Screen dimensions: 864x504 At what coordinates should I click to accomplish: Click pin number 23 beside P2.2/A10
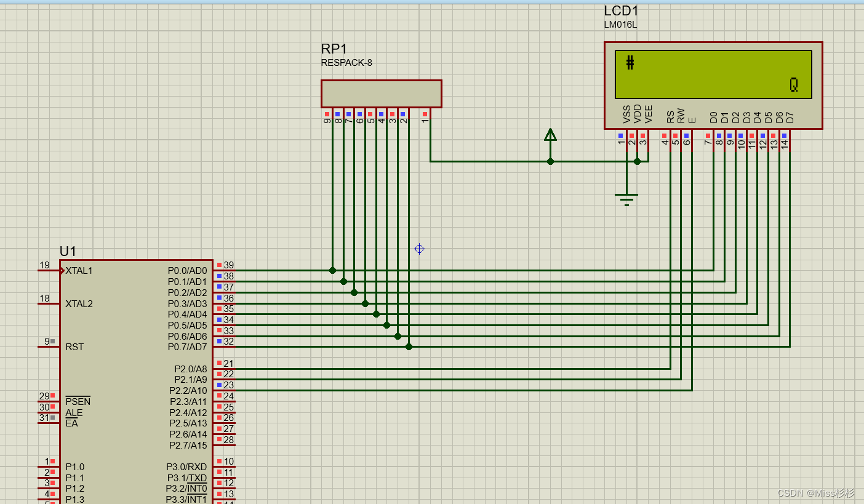click(x=229, y=385)
